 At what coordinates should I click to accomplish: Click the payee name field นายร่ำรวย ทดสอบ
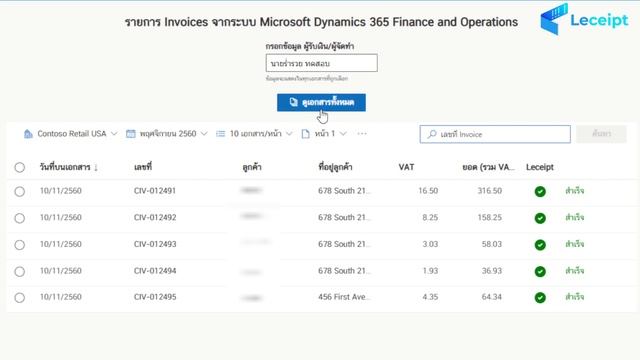coord(322,63)
